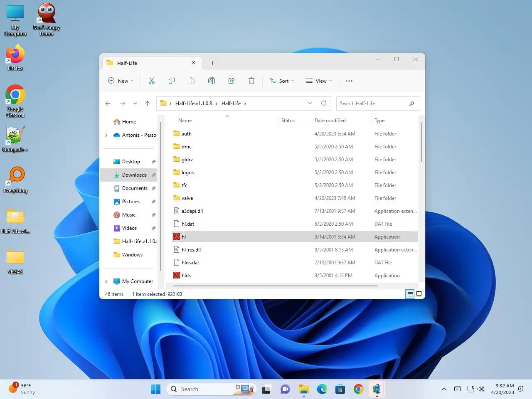Image resolution: width=532 pixels, height=399 pixels.
Task: Open File Explorer from the taskbar
Action: 304,389
